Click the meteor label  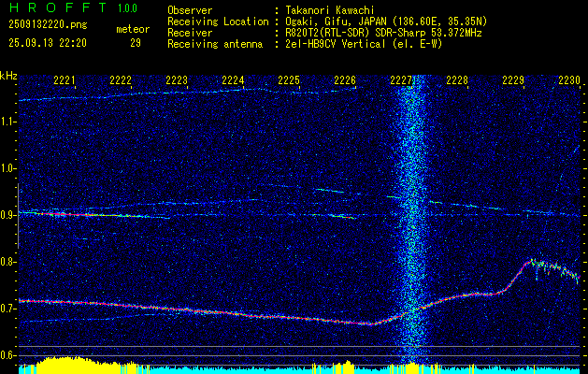point(133,29)
